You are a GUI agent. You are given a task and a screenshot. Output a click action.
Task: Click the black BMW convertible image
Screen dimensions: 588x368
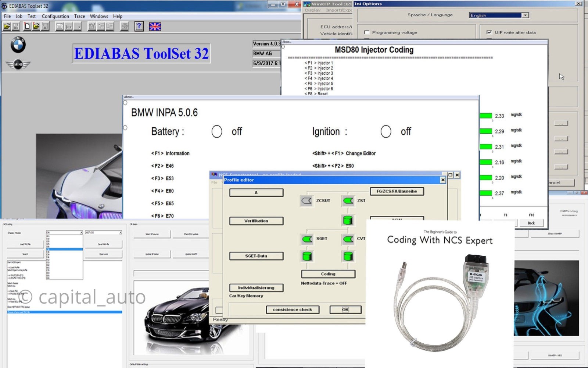pos(191,318)
